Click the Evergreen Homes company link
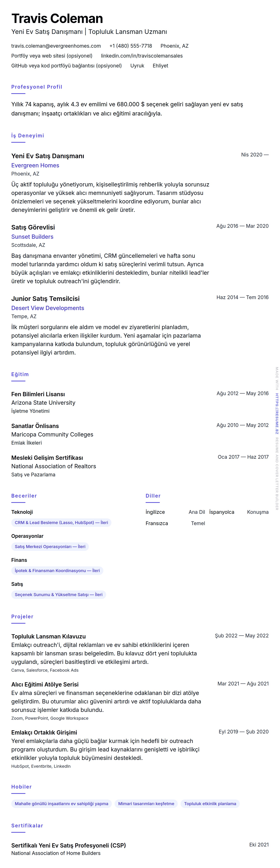The width and height of the screenshot is (280, 868). [35, 165]
